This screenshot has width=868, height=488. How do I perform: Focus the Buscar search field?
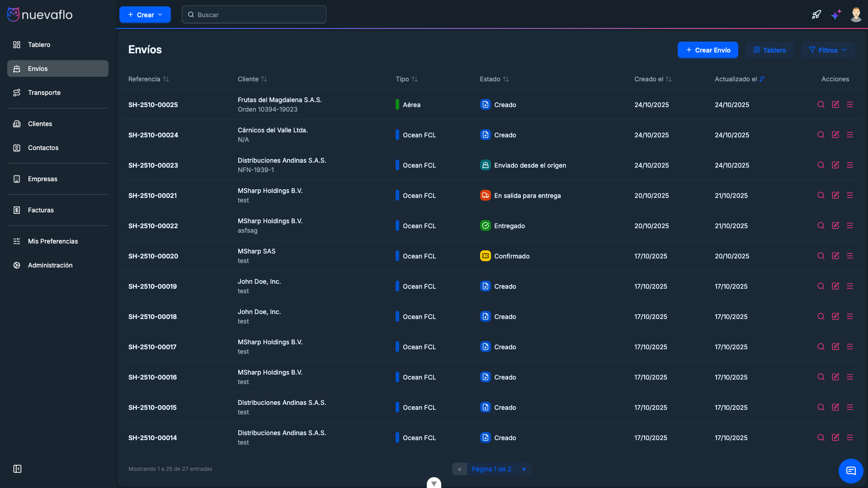coord(254,14)
